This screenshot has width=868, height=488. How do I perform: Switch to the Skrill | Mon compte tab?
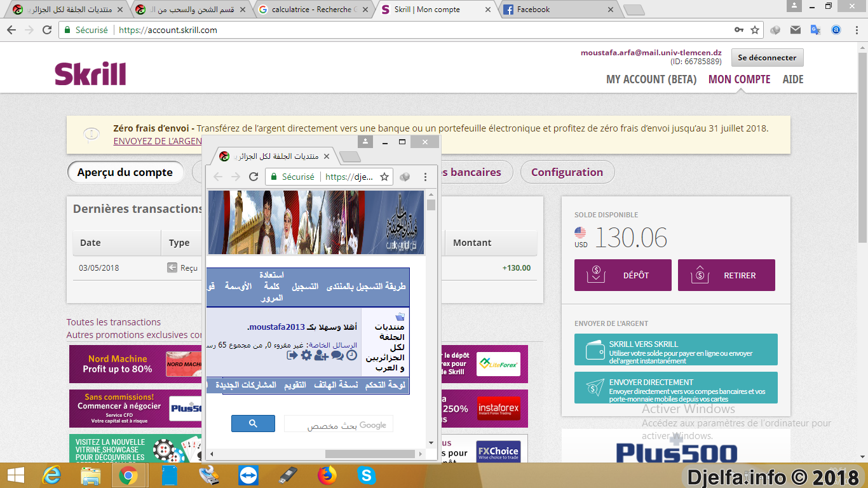click(x=435, y=10)
